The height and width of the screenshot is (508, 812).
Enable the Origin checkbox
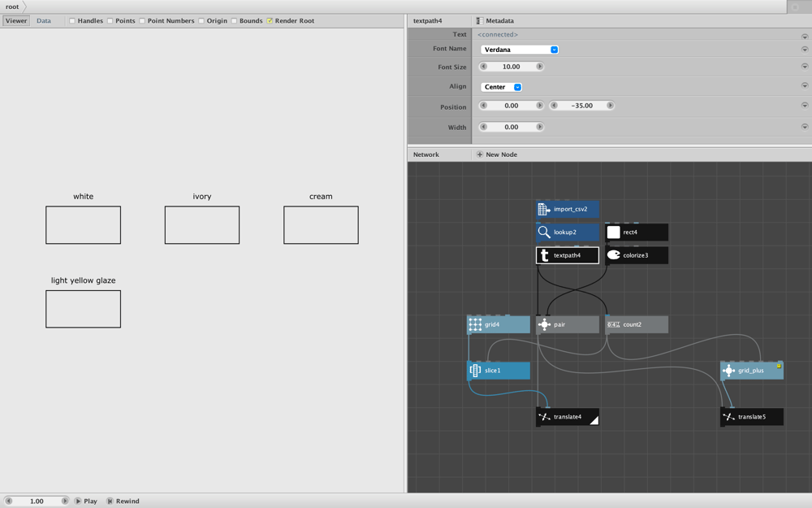click(201, 21)
